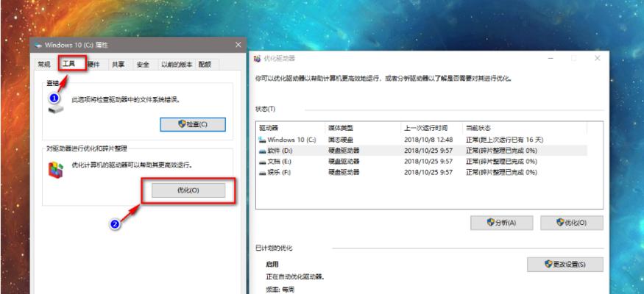
Task: Open the 以前的版本 tab
Action: click(177, 65)
